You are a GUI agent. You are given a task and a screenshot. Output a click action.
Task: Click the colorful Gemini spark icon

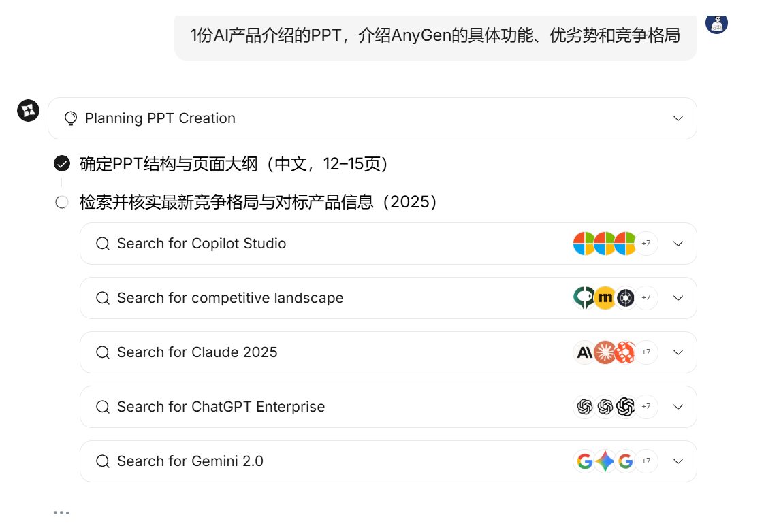pos(605,461)
